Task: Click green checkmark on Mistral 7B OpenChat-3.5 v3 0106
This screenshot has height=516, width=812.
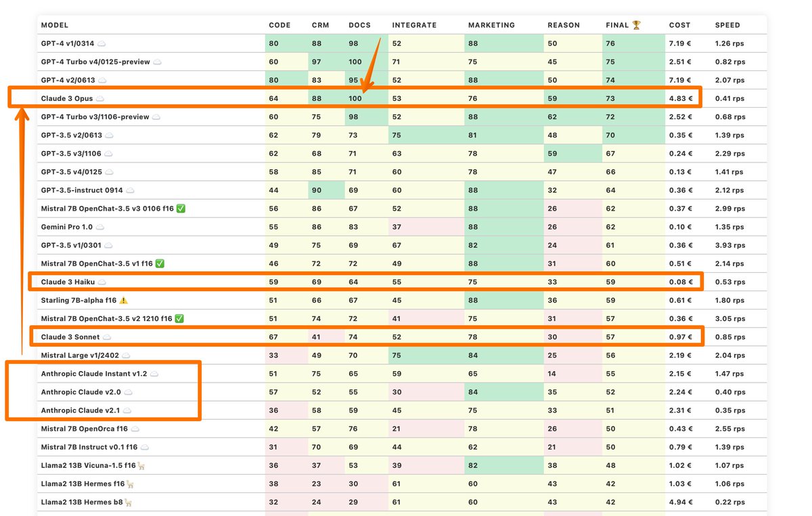Action: [x=180, y=209]
